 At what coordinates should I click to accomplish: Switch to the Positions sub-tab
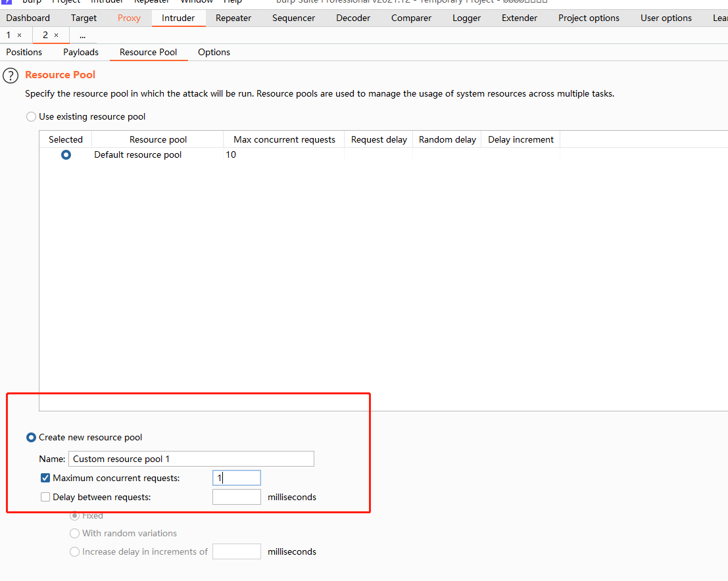click(24, 52)
